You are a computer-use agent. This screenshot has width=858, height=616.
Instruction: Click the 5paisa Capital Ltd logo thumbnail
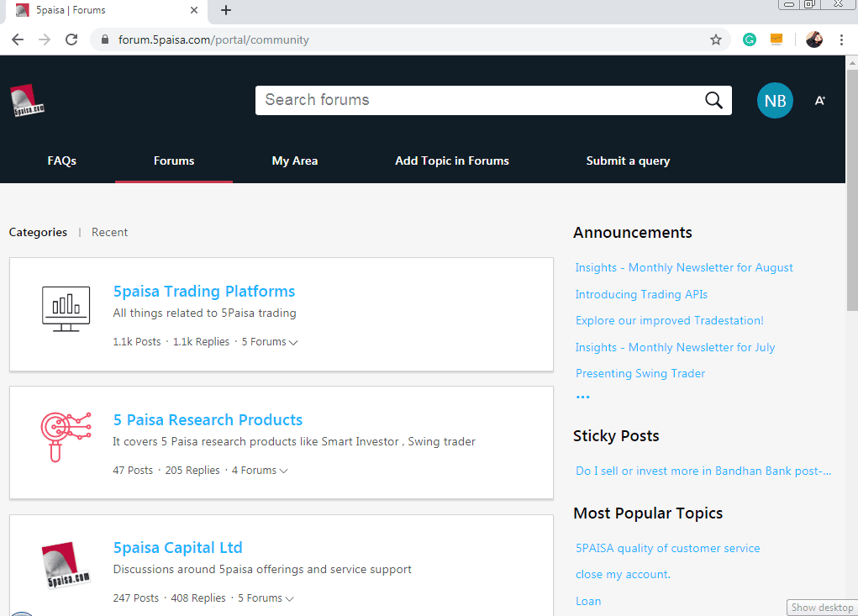[66, 565]
